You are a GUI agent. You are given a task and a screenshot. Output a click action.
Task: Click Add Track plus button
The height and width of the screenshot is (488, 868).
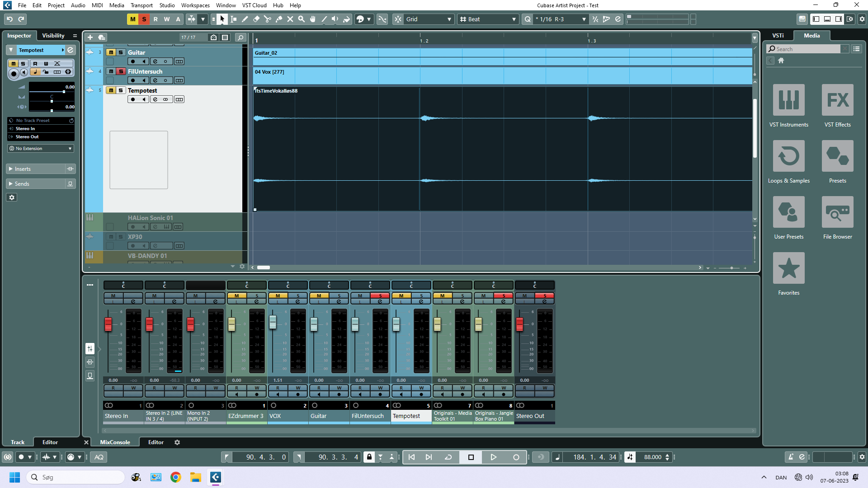point(90,37)
